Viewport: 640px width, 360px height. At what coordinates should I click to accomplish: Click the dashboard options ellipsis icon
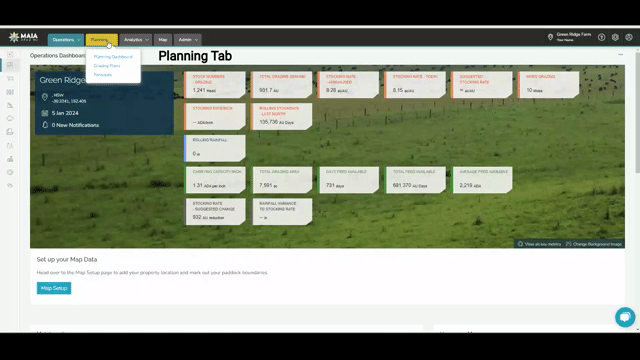pyautogui.click(x=620, y=55)
